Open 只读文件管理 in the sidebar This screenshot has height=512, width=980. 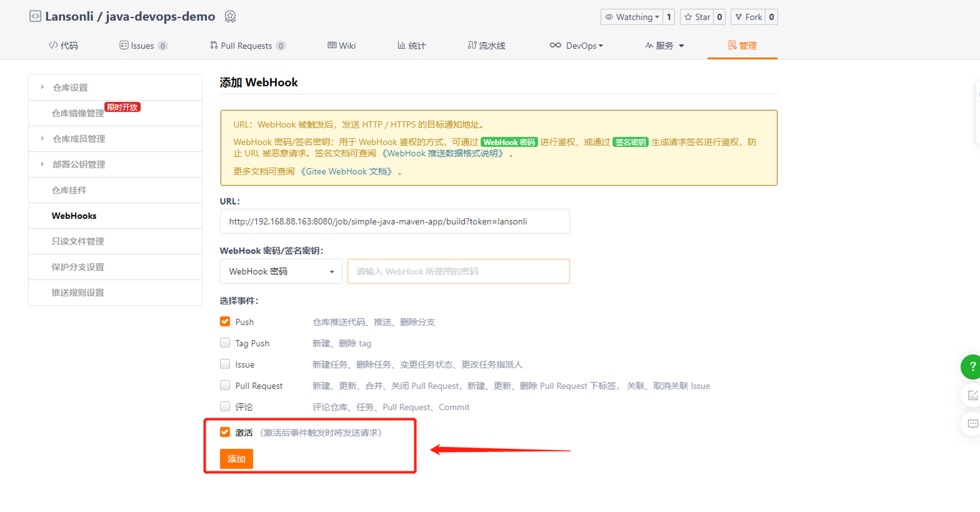coord(116,241)
